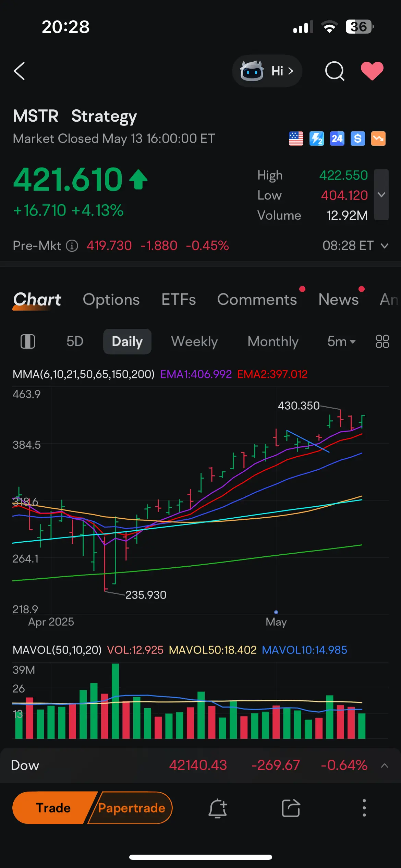Open the News tab
401x868 pixels.
pyautogui.click(x=339, y=300)
